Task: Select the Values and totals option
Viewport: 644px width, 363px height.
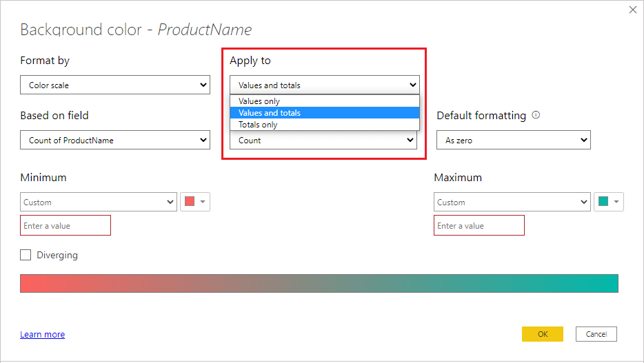Action: pos(325,113)
